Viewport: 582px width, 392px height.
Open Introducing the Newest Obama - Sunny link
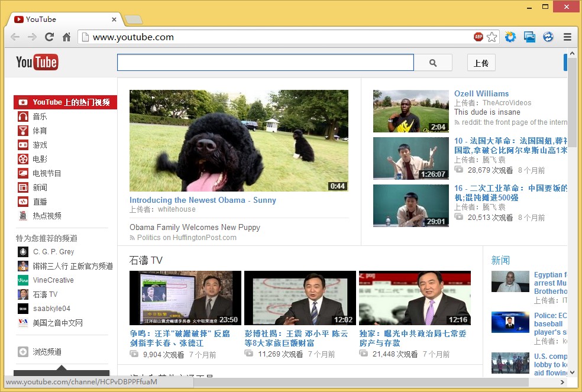click(x=203, y=200)
